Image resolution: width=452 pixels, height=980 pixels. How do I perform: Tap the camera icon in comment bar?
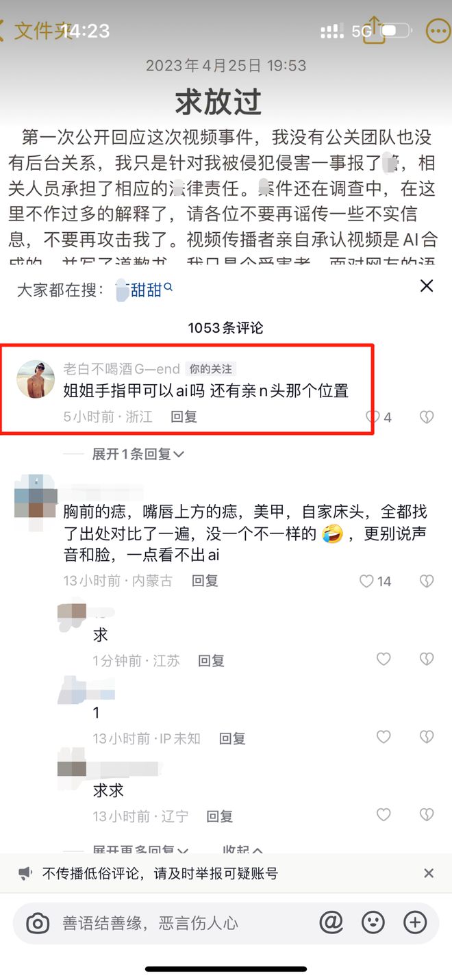click(38, 924)
